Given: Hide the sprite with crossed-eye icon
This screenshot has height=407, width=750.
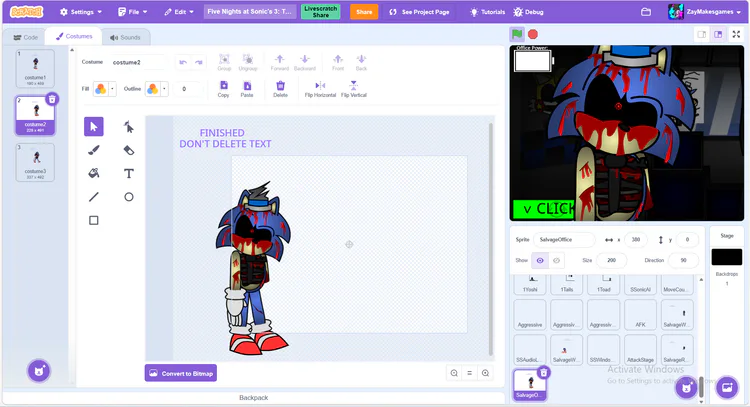Looking at the screenshot, I should pos(556,260).
